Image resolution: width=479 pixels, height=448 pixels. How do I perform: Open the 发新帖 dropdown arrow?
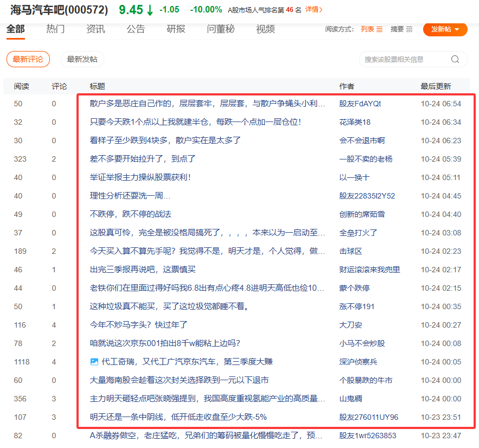[457, 29]
